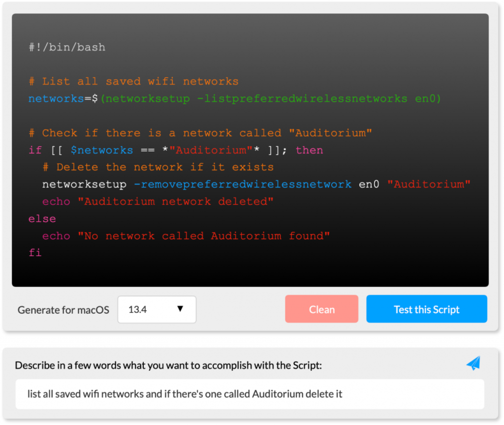The width and height of the screenshot is (504, 425).
Task: Click the $networks variable in the if condition
Action: pos(102,150)
